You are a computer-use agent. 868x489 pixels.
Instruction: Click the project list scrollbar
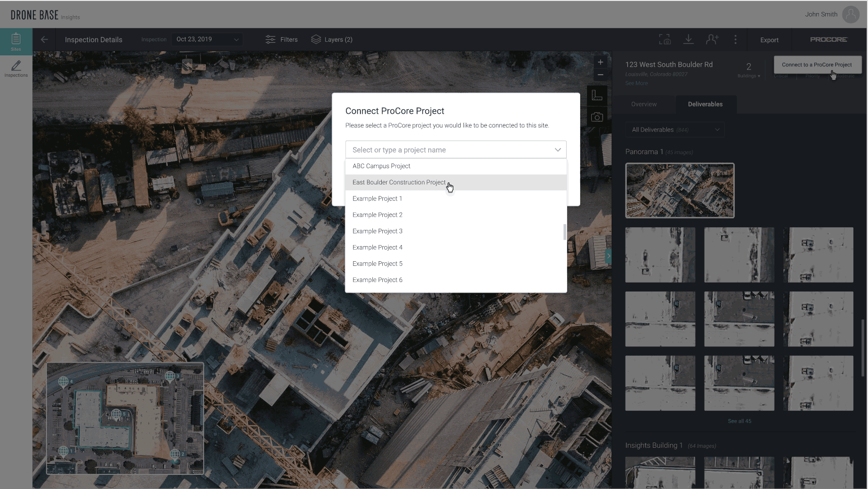coord(565,232)
